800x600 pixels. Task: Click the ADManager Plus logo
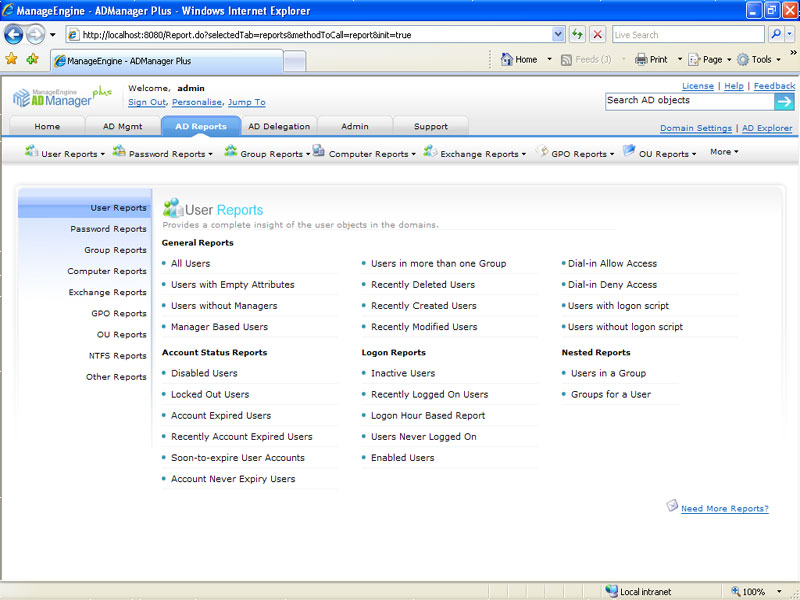pos(62,97)
